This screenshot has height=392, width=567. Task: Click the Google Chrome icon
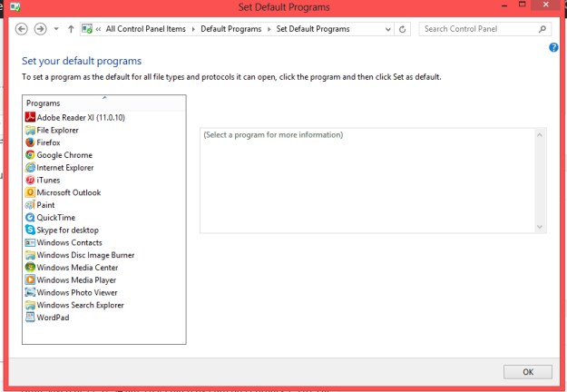click(x=30, y=155)
